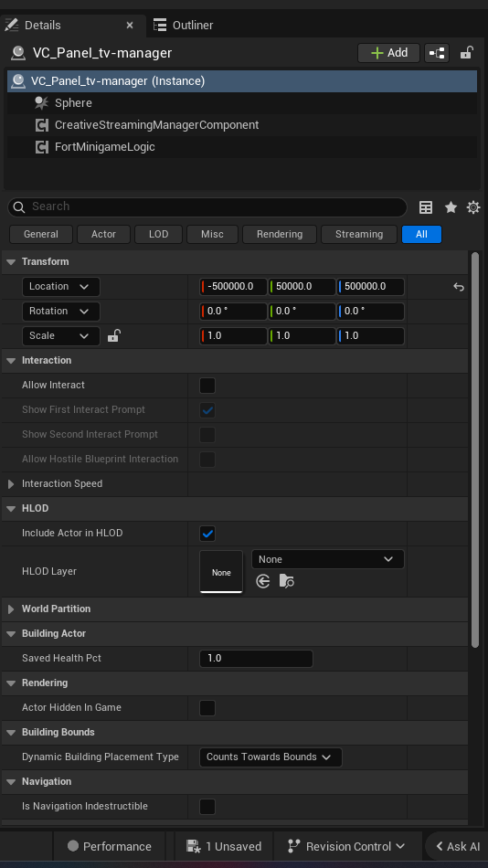Screen dimensions: 488x868
Task: Open the Location type dropdown
Action: tap(61, 287)
